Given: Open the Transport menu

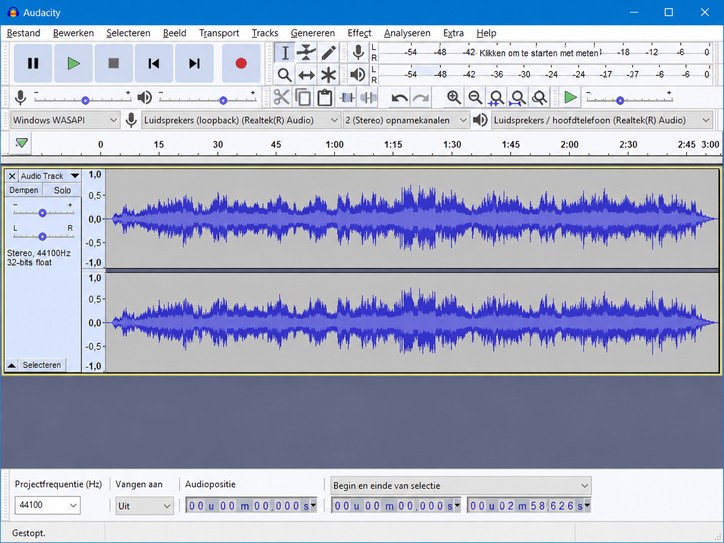Looking at the screenshot, I should coord(219,33).
